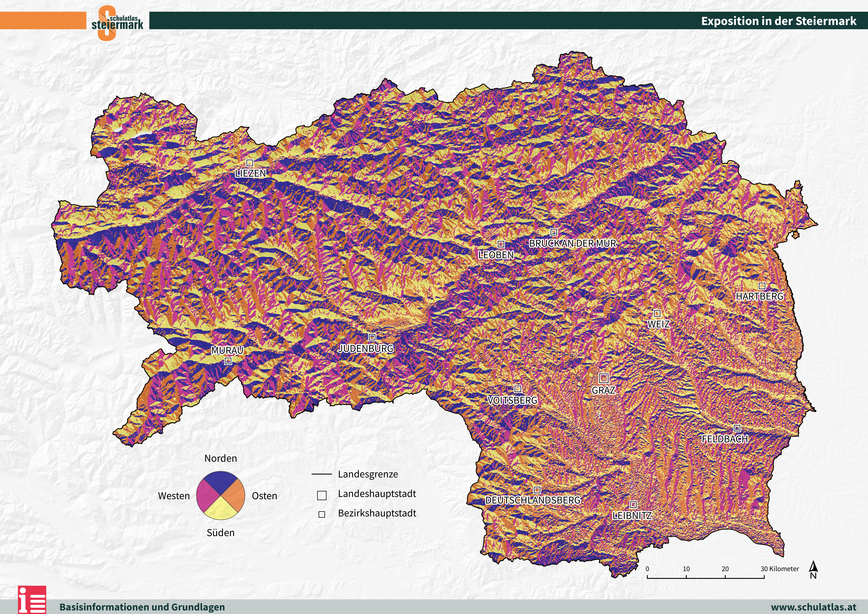Screen dimensions: 868x614
Task: Click the BRUCK AN DER MUR label
Action: (573, 243)
